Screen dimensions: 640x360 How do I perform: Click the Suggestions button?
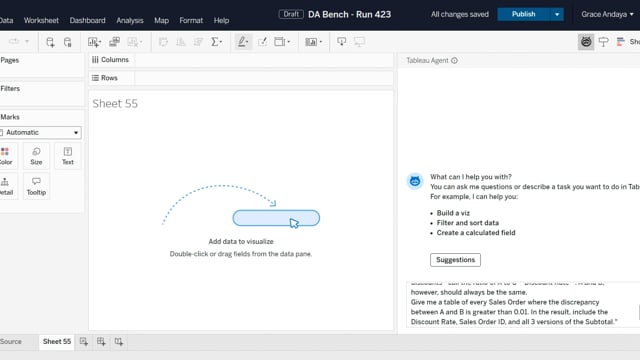pos(456,260)
